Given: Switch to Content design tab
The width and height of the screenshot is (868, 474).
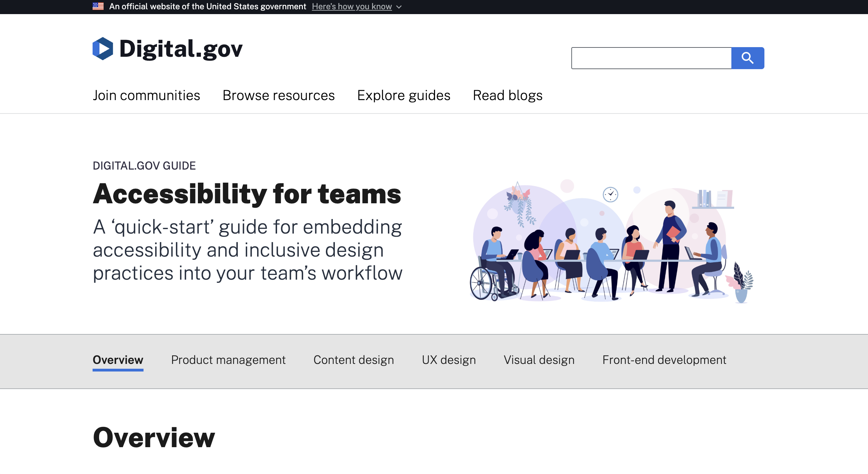Looking at the screenshot, I should coord(353,360).
